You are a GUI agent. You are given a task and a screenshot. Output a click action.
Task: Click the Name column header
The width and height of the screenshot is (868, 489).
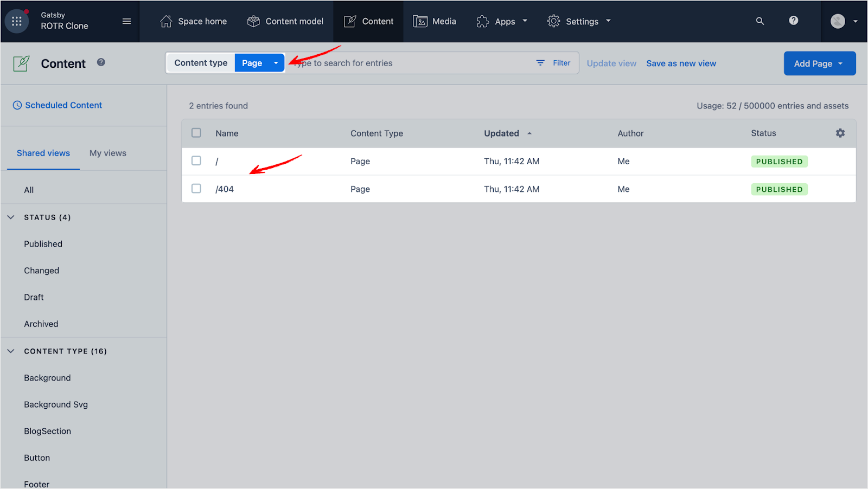[227, 133]
